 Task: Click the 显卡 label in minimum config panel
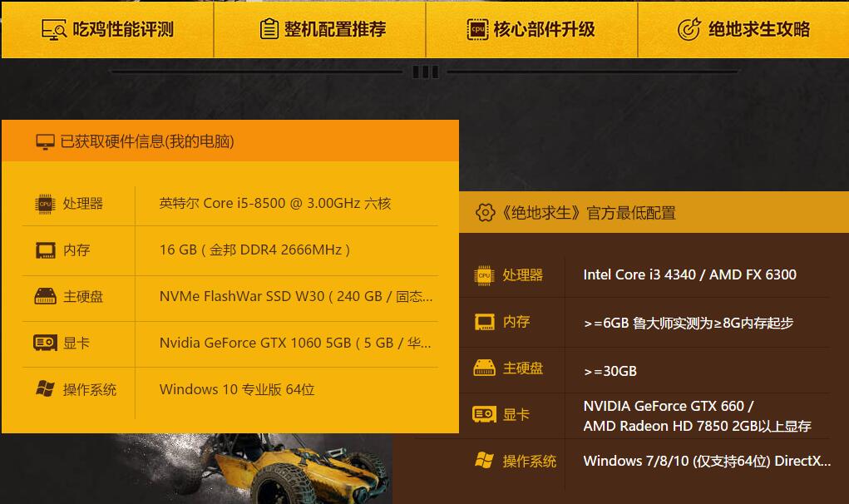516,415
